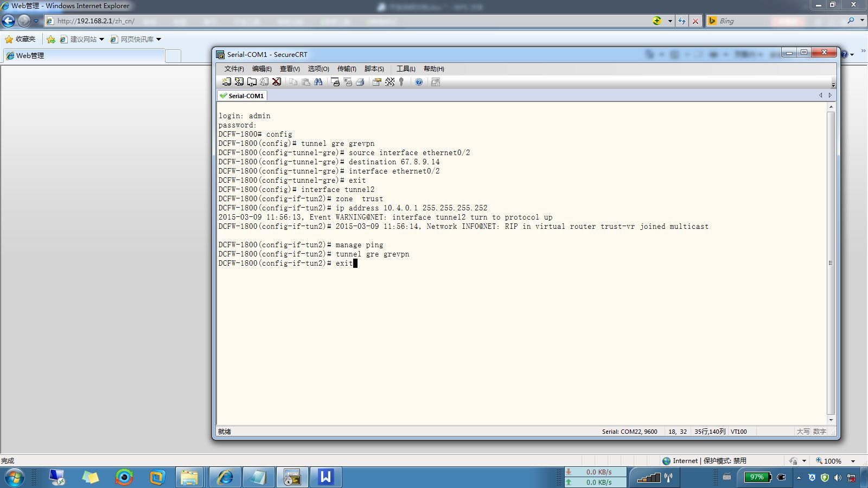Open the 工具(L) menu
Viewport: 868px width, 488px height.
click(x=406, y=69)
